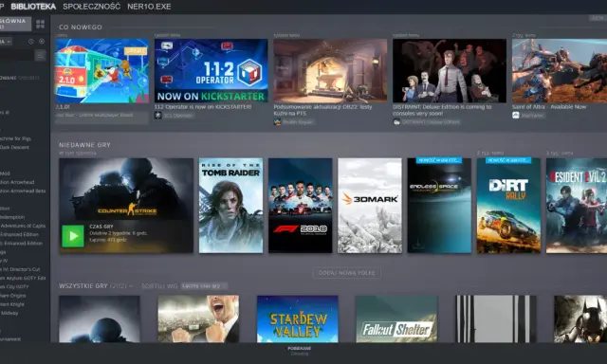607x364 pixels.
Task: Select 'Machine for Pigs' in games list
Action: coord(15,138)
